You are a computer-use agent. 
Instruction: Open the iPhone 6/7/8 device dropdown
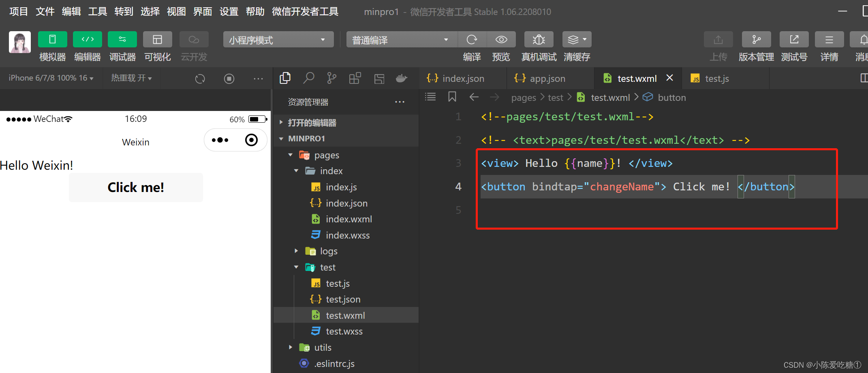click(x=51, y=78)
